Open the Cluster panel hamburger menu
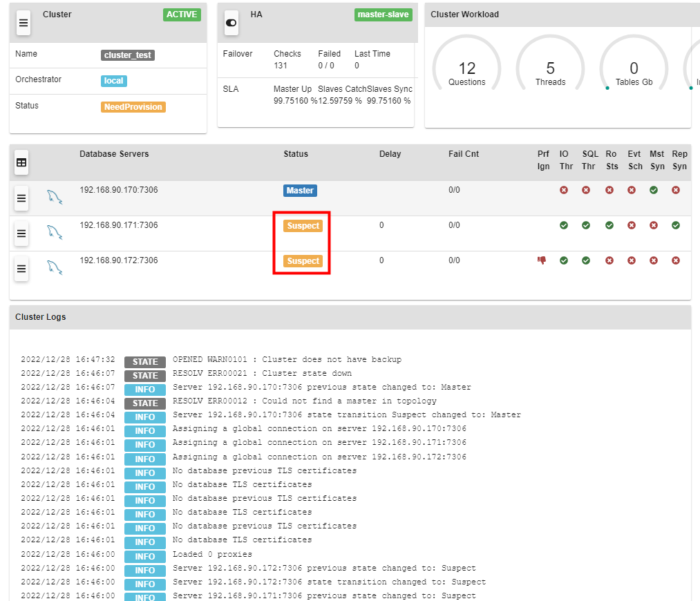Viewport: 700px width, 601px height. coord(23,21)
